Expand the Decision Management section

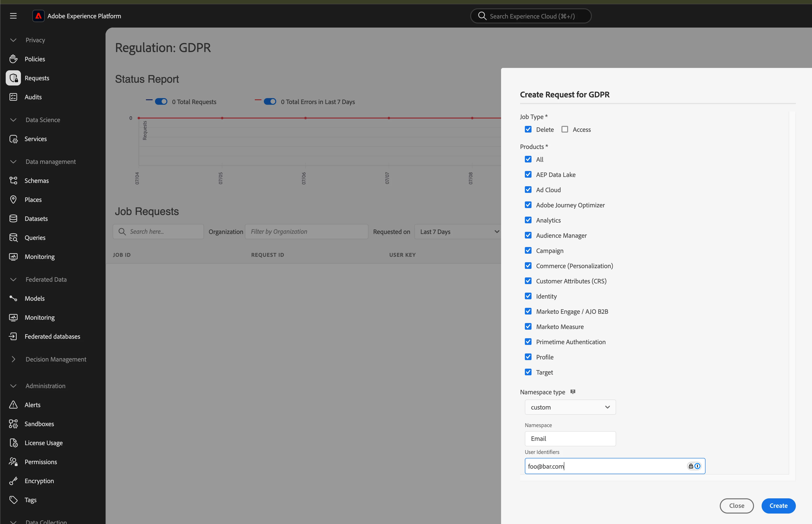tap(13, 359)
